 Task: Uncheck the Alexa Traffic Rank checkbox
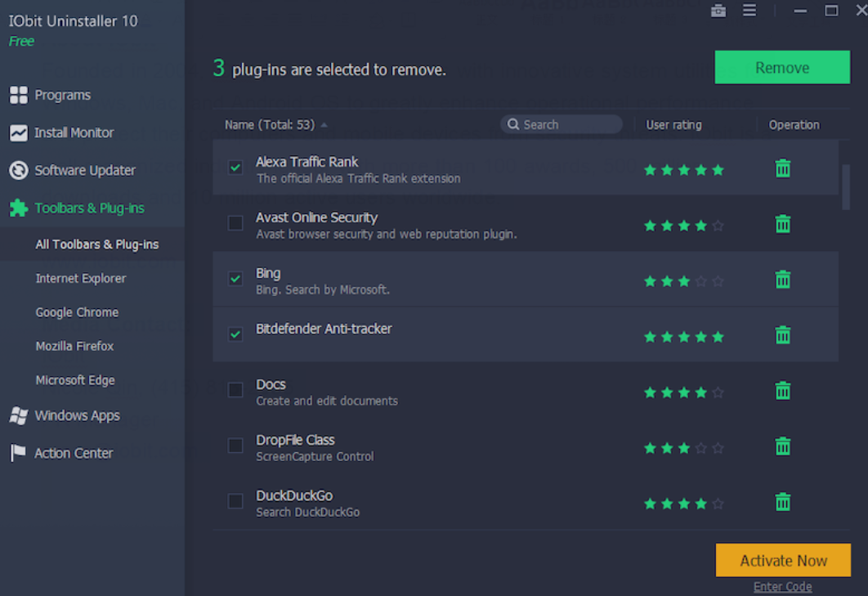coord(235,168)
